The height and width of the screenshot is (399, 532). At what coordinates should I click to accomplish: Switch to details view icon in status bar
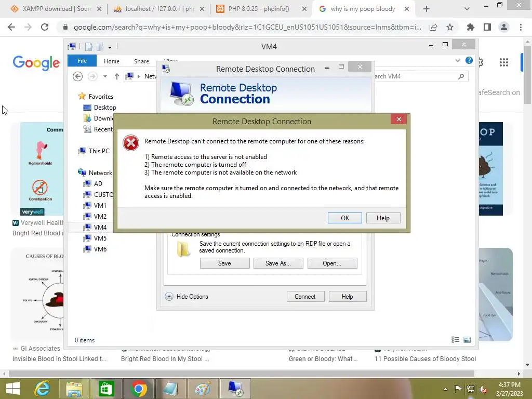(x=455, y=340)
